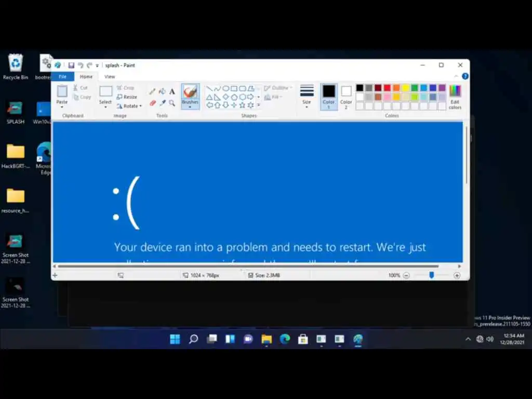The width and height of the screenshot is (532, 399).
Task: Pick the green color swatch
Action: [x=415, y=88]
